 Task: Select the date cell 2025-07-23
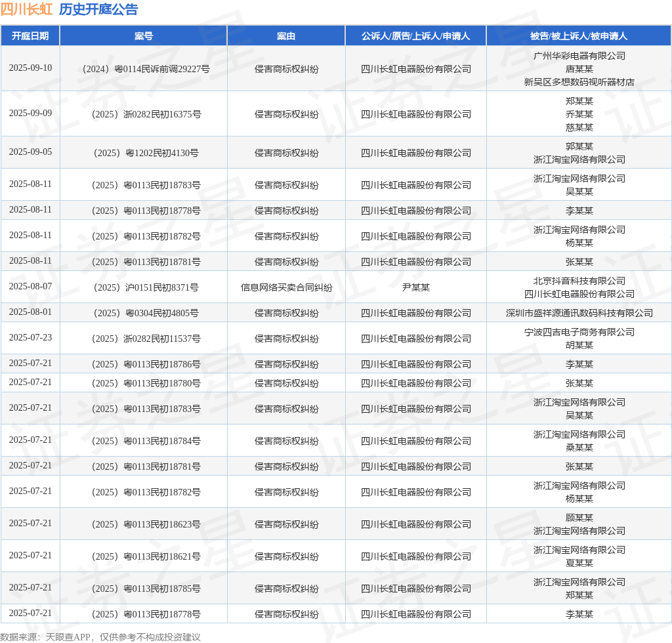pos(30,337)
